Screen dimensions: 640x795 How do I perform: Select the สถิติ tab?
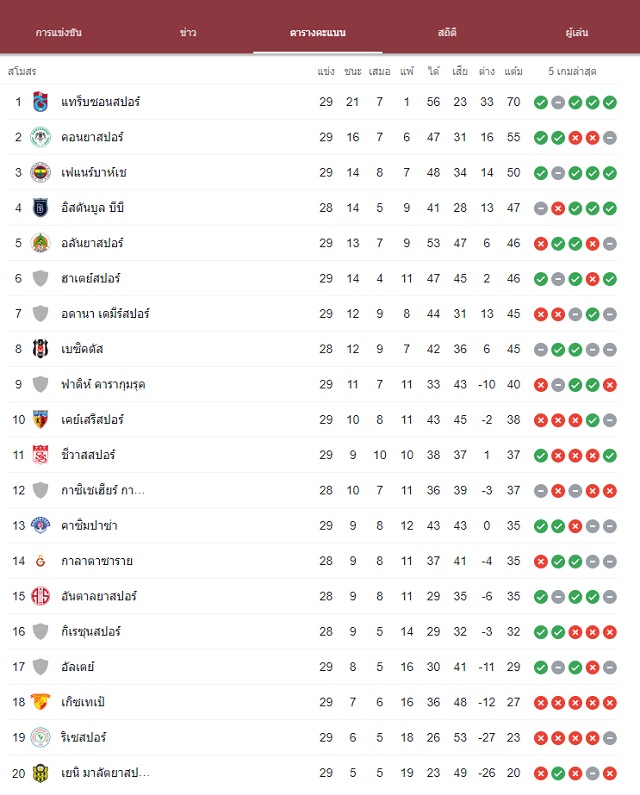click(447, 32)
